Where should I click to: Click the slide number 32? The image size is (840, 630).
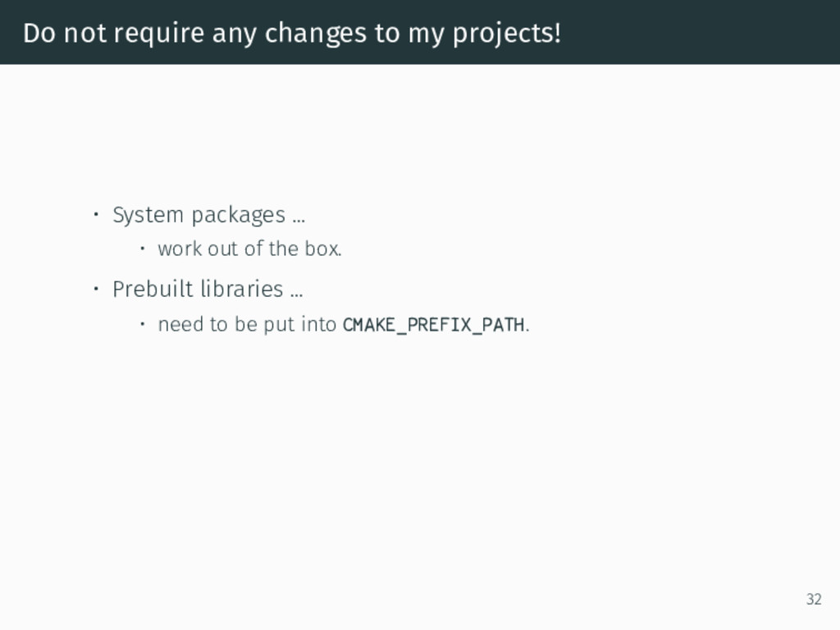coord(814,599)
